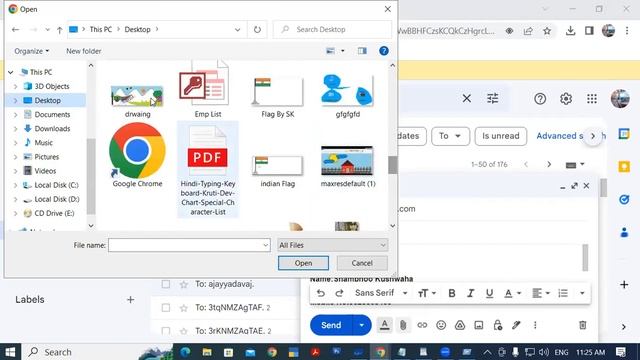
Task: Open the 'To' filter dropdown chip
Action: click(x=450, y=136)
